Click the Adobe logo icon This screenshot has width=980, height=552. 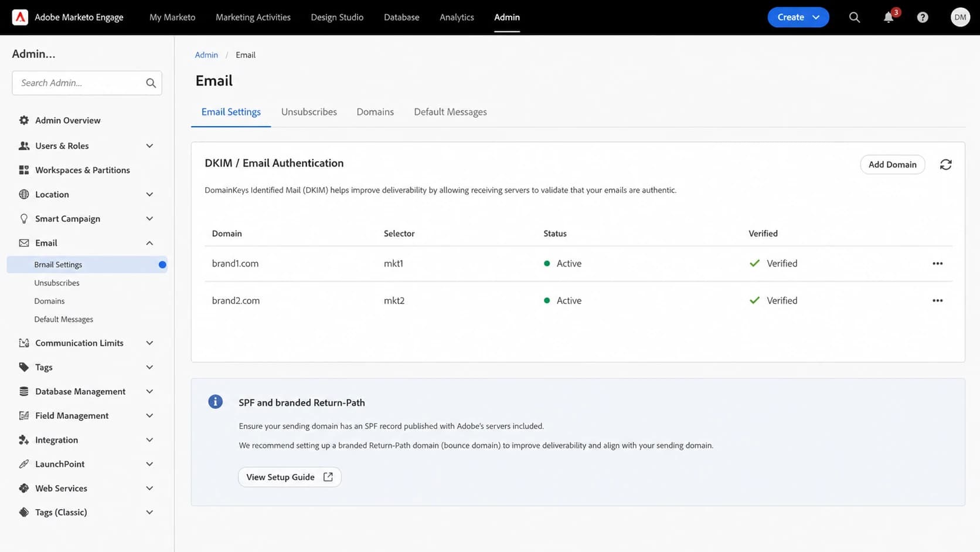(20, 17)
